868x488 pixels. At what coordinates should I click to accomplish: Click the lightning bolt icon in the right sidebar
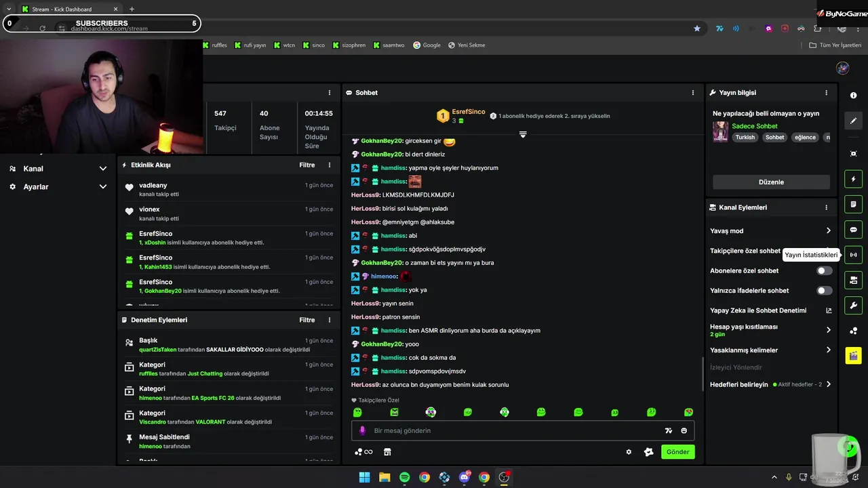pos(853,179)
